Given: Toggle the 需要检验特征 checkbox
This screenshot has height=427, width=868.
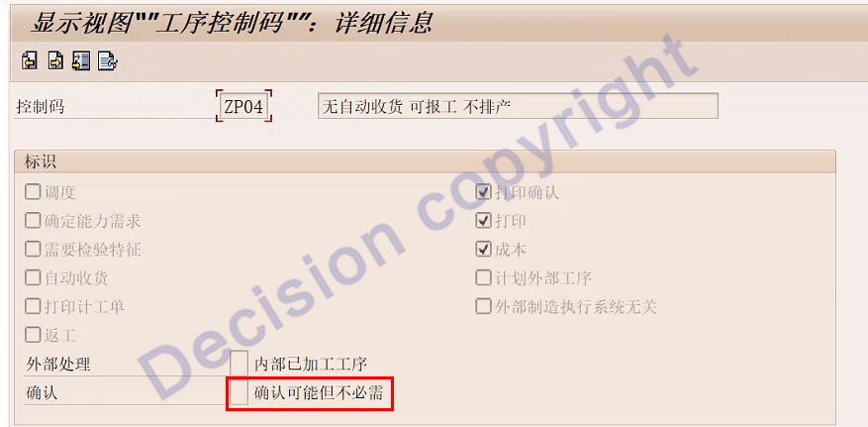Looking at the screenshot, I should point(34,250).
